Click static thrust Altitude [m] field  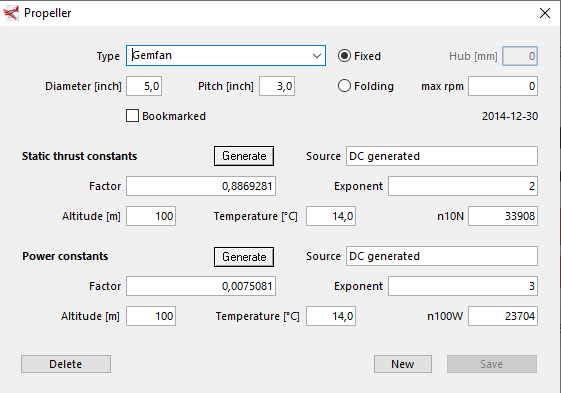click(x=151, y=216)
